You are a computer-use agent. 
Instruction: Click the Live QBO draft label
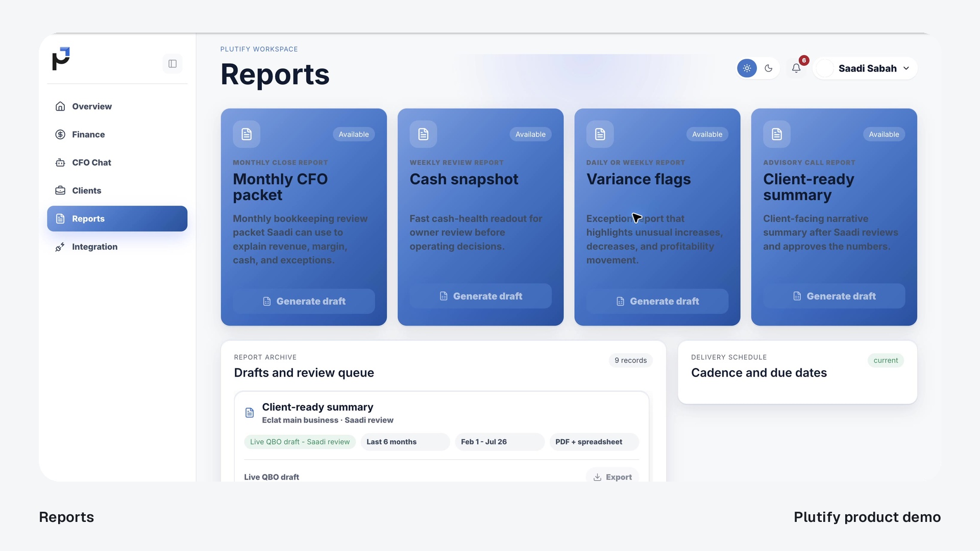click(272, 477)
